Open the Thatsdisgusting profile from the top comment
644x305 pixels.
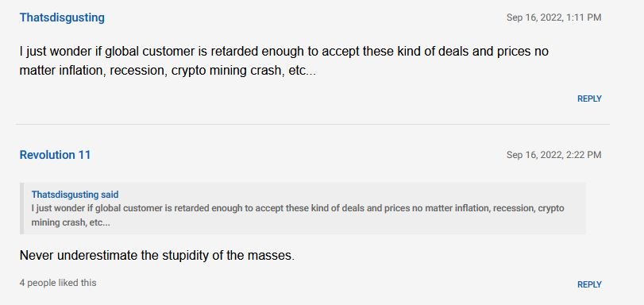tap(62, 17)
